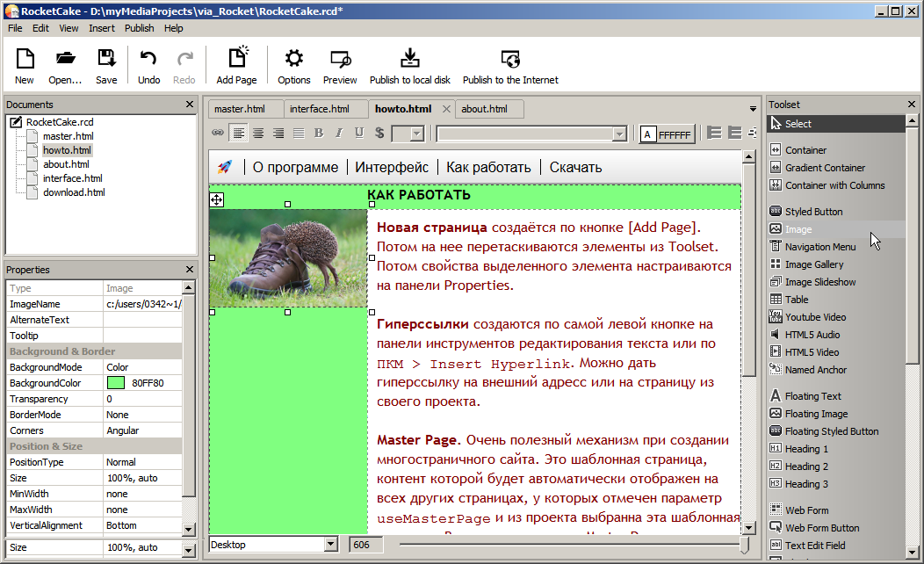Click the Redo toolbar icon

tap(184, 65)
